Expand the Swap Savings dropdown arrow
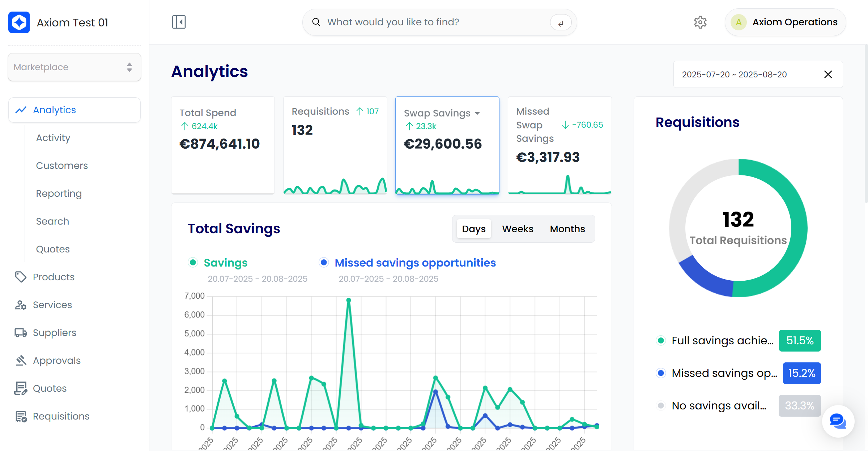This screenshot has width=868, height=451. (x=477, y=113)
